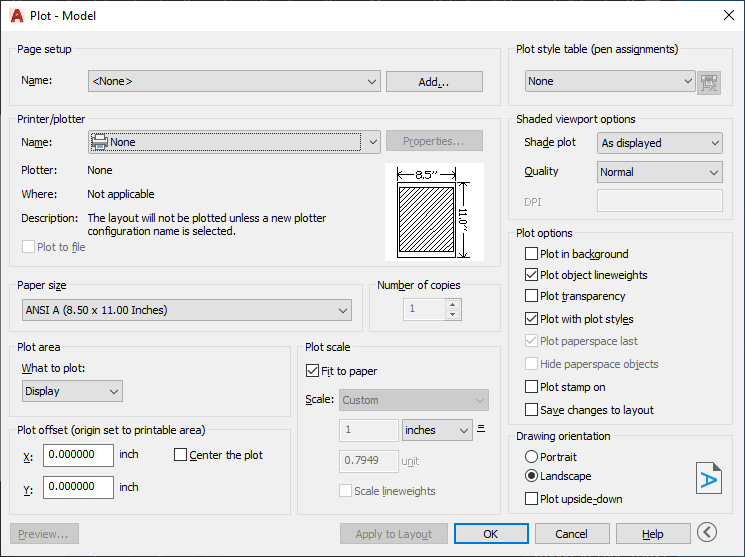The width and height of the screenshot is (745, 557).
Task: Toggle Fit to paper checkbox
Action: coord(312,371)
